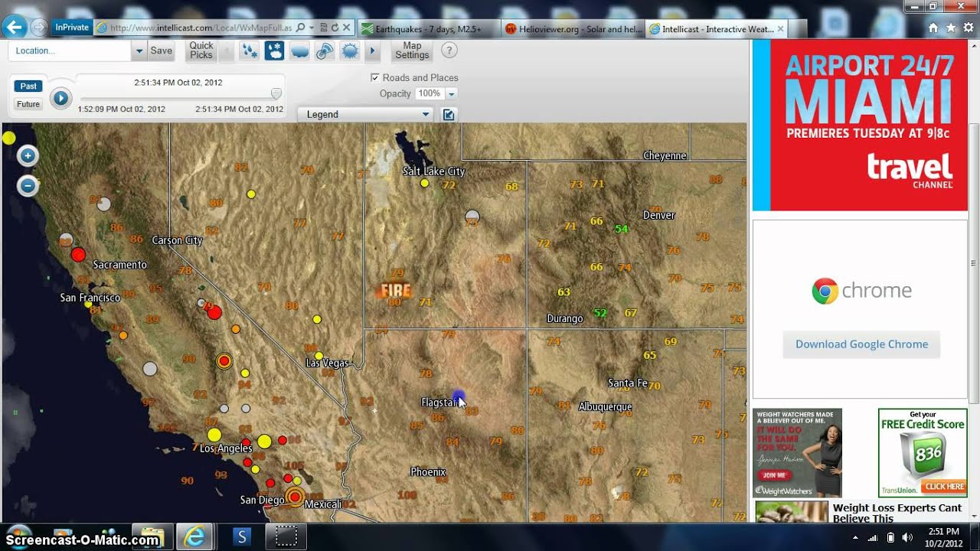Viewport: 980px width, 551px height.
Task: Click Download Google Chrome button
Action: point(861,344)
